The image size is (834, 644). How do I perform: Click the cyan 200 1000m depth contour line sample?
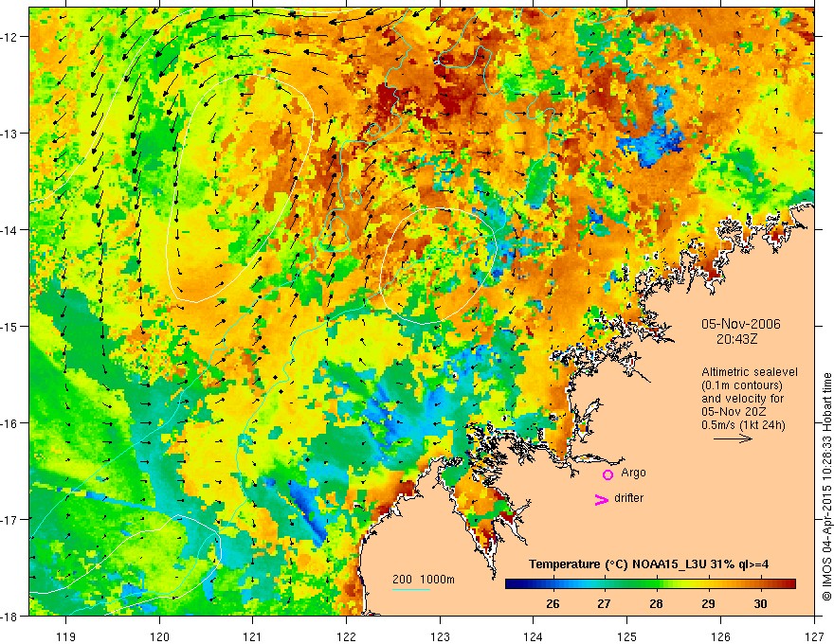pyautogui.click(x=411, y=589)
